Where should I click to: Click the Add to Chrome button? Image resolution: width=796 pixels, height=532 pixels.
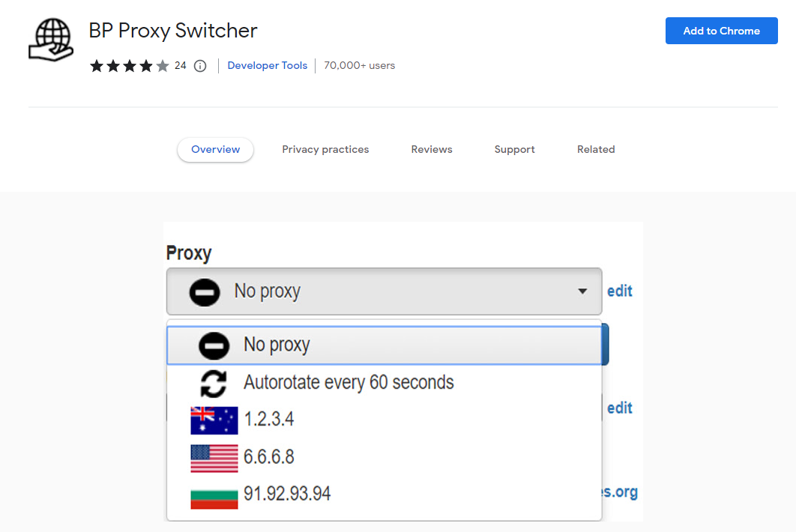coord(721,31)
